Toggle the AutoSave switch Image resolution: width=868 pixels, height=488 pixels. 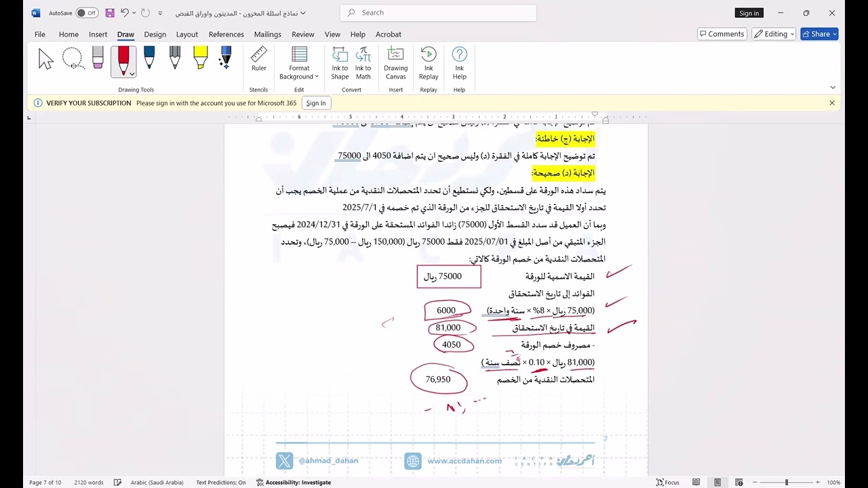87,13
